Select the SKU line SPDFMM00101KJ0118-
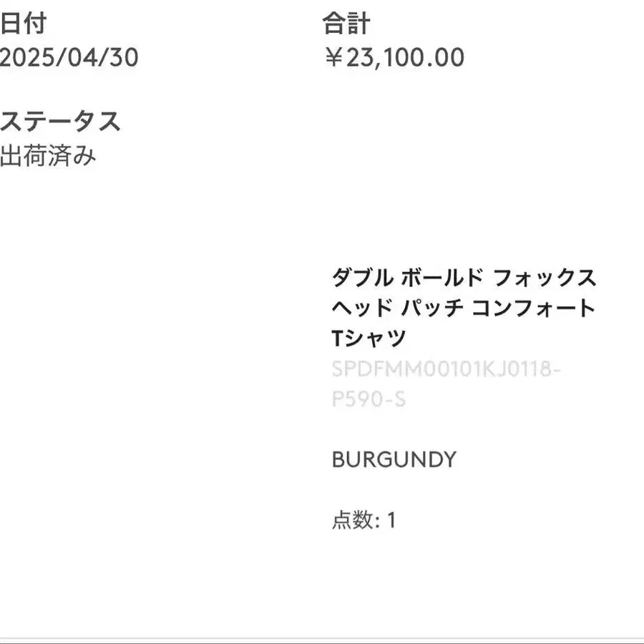The image size is (644, 644). click(x=446, y=369)
